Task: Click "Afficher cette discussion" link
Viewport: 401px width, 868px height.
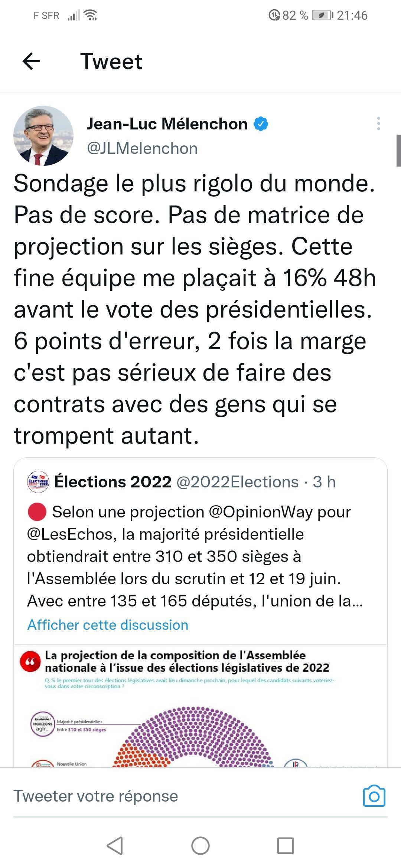Action: pos(108,625)
